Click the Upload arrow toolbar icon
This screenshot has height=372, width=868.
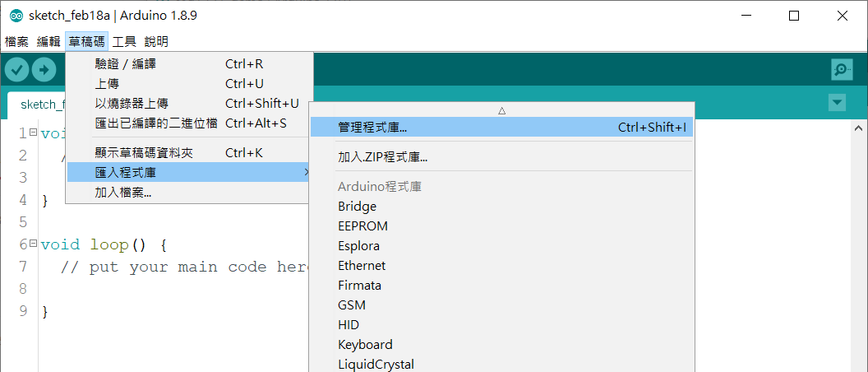[44, 70]
